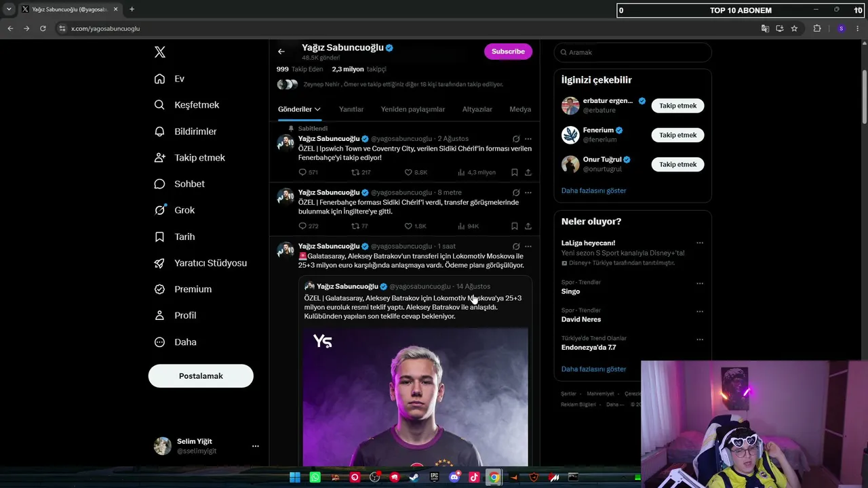Open account menu dots next to Selim Yiğit
This screenshot has height=488, width=868.
point(256,446)
